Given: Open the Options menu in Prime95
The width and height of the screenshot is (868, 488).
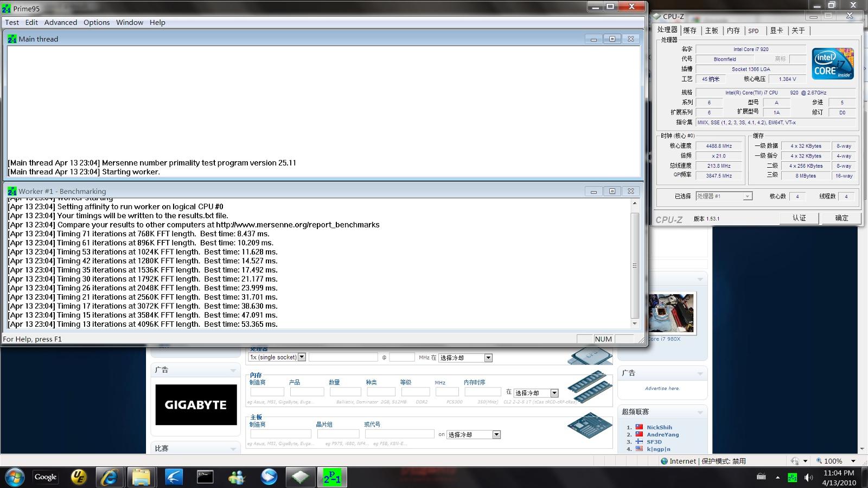Looking at the screenshot, I should click(97, 22).
